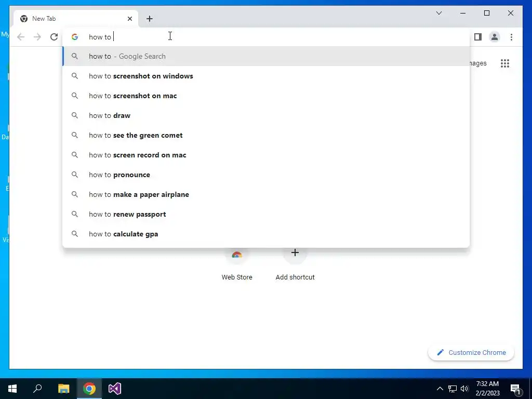Choose 'how to renew passport' suggestion

(x=266, y=214)
